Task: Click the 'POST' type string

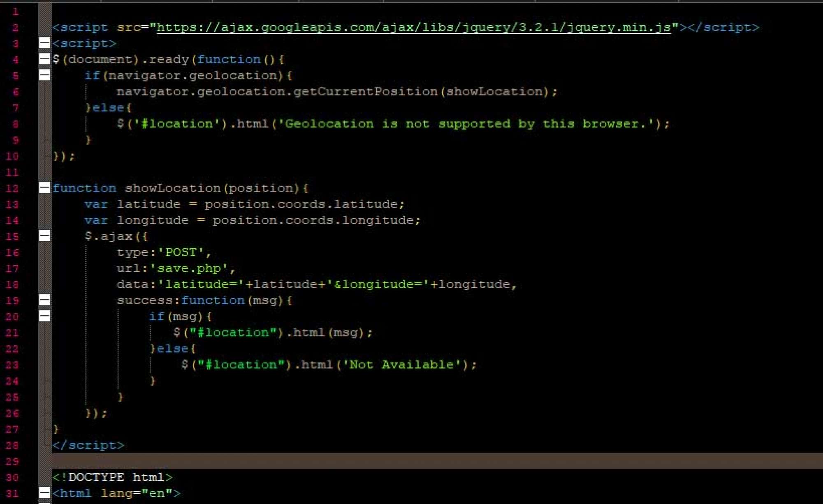Action: coord(181,252)
